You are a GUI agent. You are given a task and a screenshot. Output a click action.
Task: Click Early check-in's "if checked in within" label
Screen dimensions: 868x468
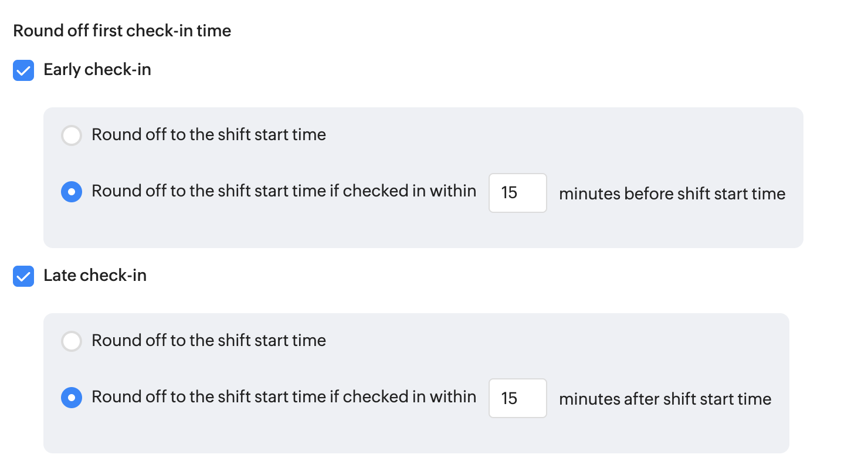click(284, 191)
